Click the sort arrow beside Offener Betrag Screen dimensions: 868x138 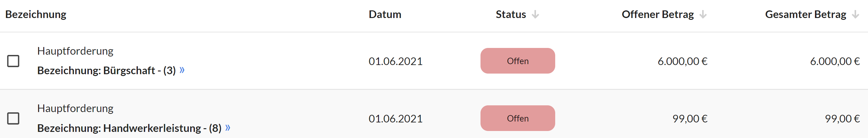click(x=702, y=15)
